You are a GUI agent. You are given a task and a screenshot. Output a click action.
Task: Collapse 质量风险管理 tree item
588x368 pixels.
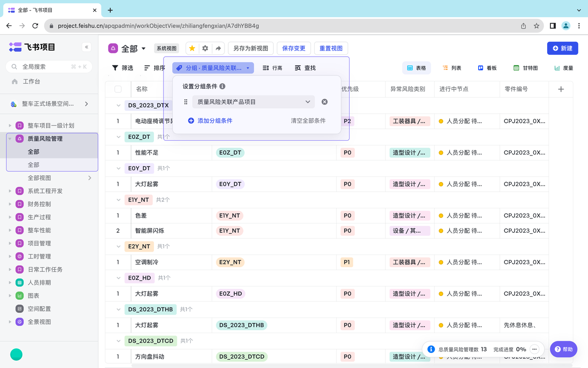[x=10, y=139]
